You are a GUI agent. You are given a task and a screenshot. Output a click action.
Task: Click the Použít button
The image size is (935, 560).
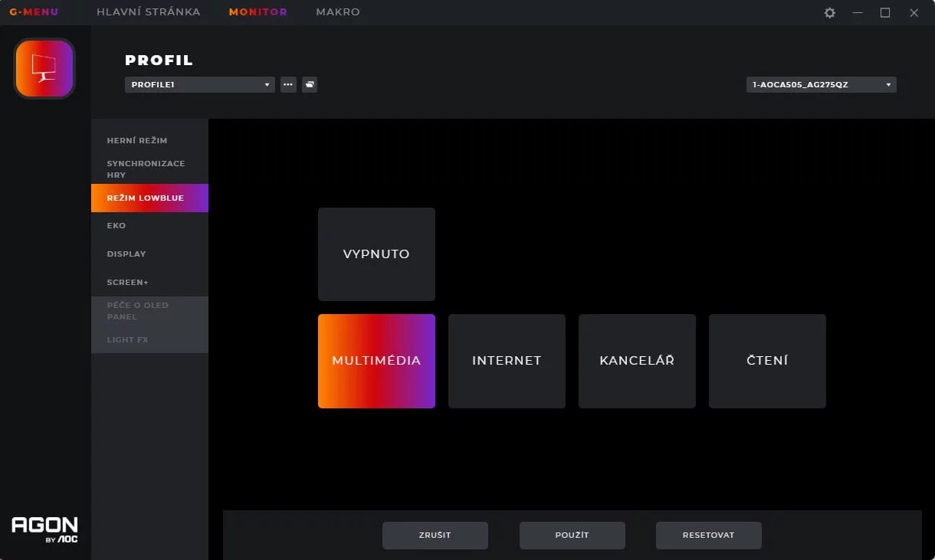pos(572,535)
